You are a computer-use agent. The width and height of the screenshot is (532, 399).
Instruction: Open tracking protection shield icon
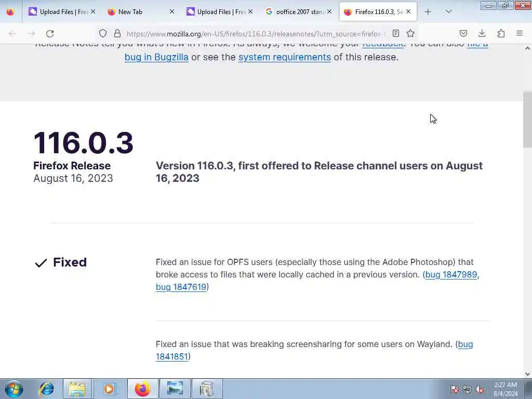(x=103, y=33)
